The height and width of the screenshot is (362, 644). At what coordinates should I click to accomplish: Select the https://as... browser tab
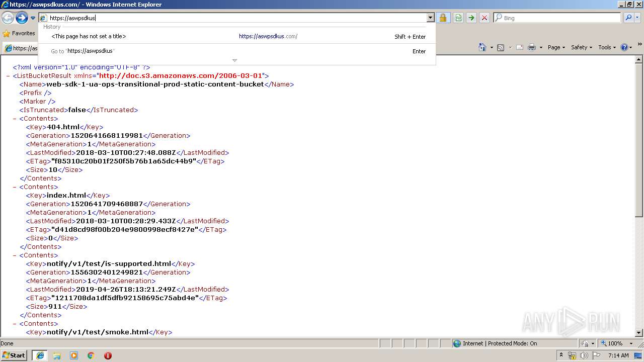tap(21, 48)
